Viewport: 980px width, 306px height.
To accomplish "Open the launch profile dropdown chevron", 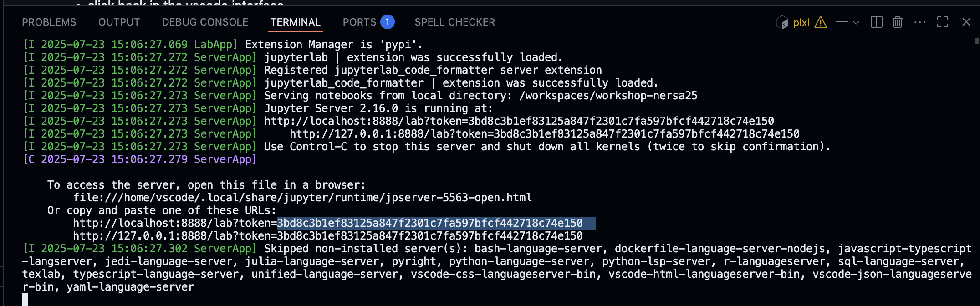I will [856, 22].
